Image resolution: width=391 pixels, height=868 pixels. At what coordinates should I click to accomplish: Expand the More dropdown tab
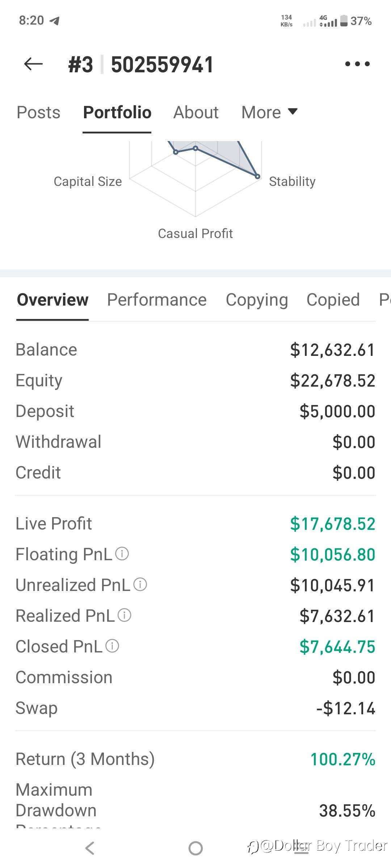click(x=269, y=112)
